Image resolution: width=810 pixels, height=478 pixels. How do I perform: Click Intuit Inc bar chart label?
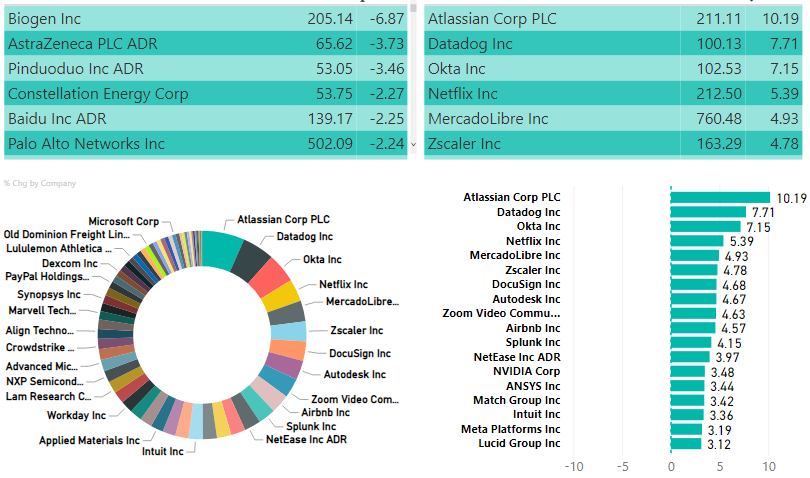point(536,414)
